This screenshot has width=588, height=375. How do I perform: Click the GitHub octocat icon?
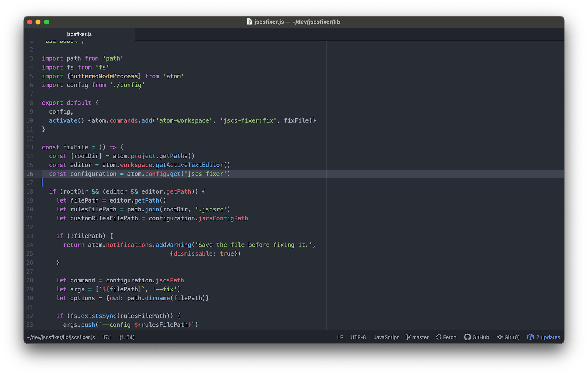[x=467, y=337]
